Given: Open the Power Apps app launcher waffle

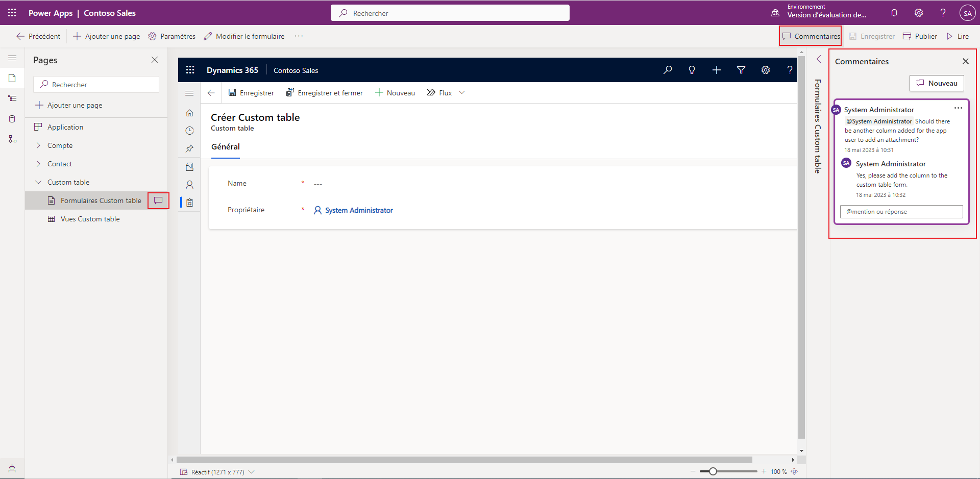Looking at the screenshot, I should (x=12, y=13).
